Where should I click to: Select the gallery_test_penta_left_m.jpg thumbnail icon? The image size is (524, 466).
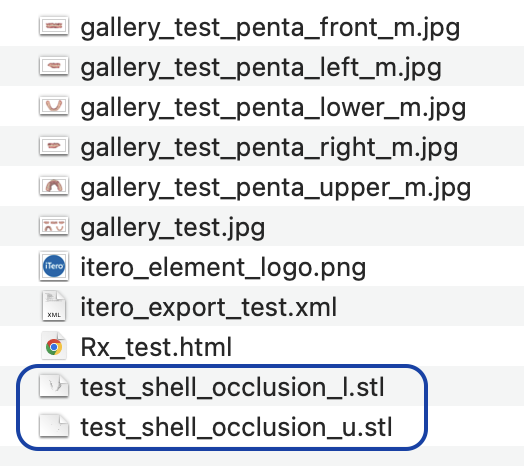54,66
